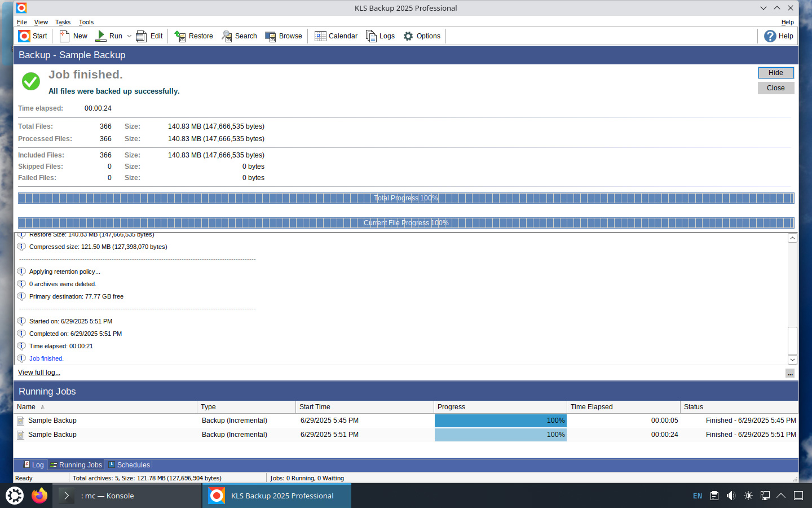
Task: Click log scrollbar down arrow
Action: coord(792,360)
